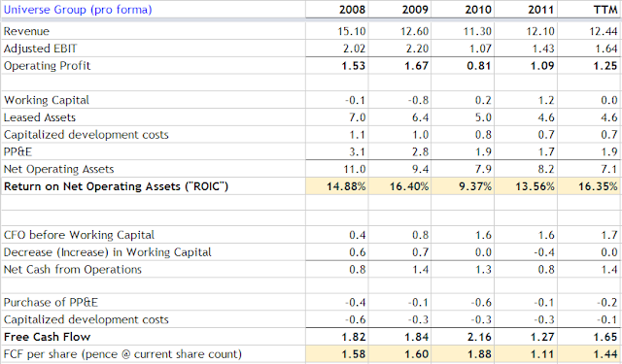Click the Adjusted EBIT row label

pos(41,49)
